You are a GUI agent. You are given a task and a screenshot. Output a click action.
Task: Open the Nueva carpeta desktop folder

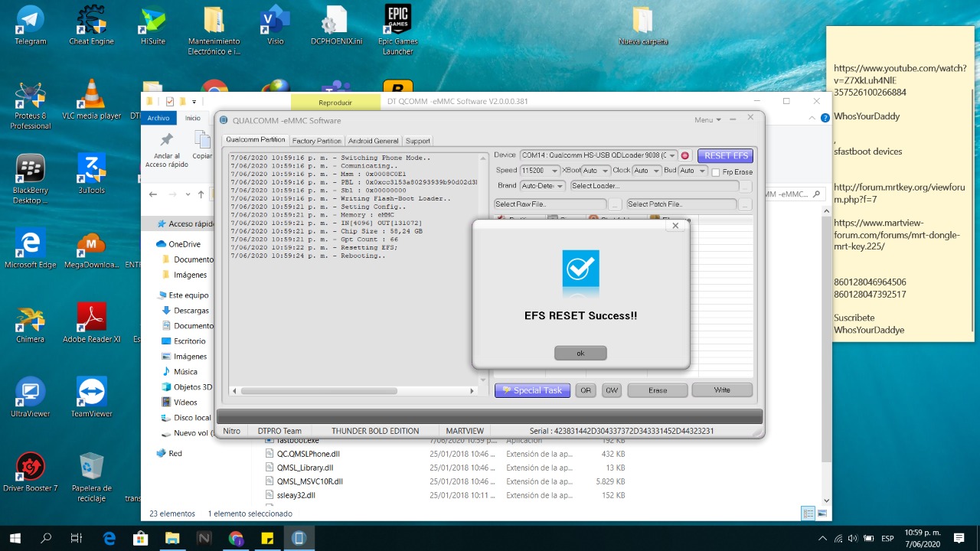tap(643, 25)
